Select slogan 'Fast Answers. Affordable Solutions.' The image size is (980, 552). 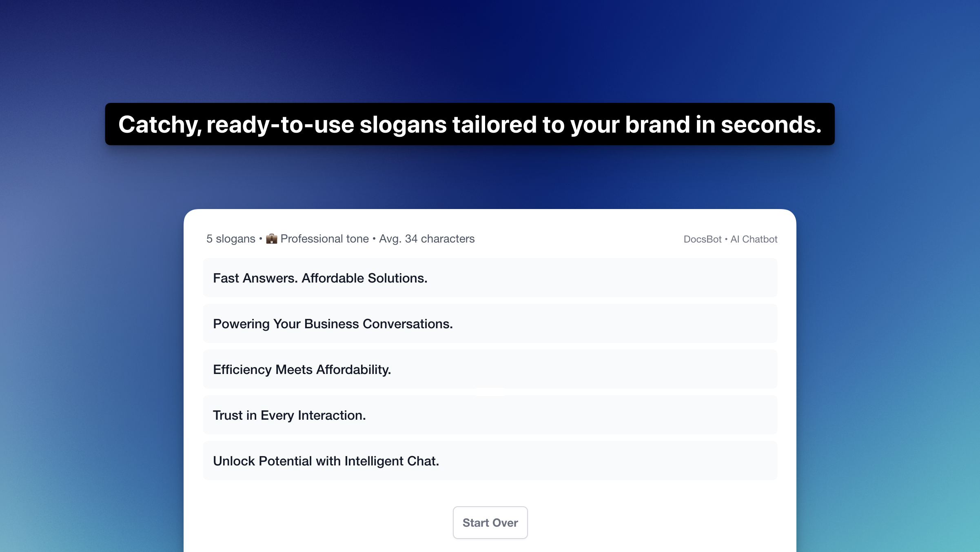490,278
